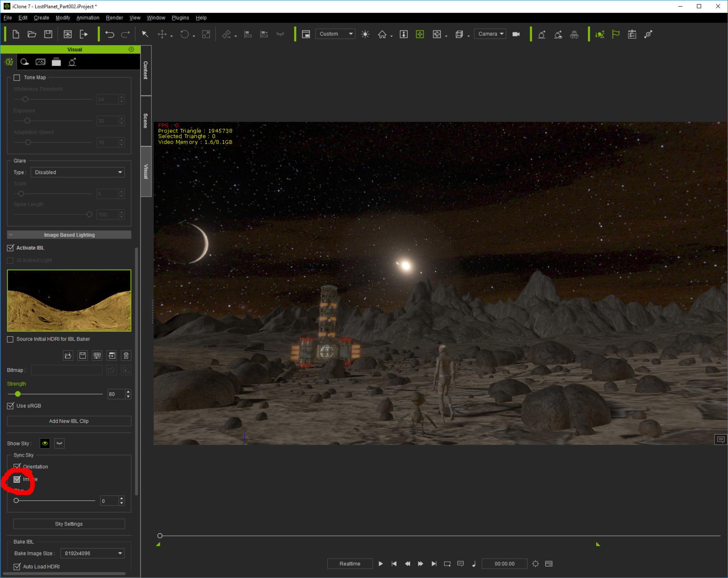Open project settings gear near timecode
This screenshot has width=728, height=578.
[535, 564]
